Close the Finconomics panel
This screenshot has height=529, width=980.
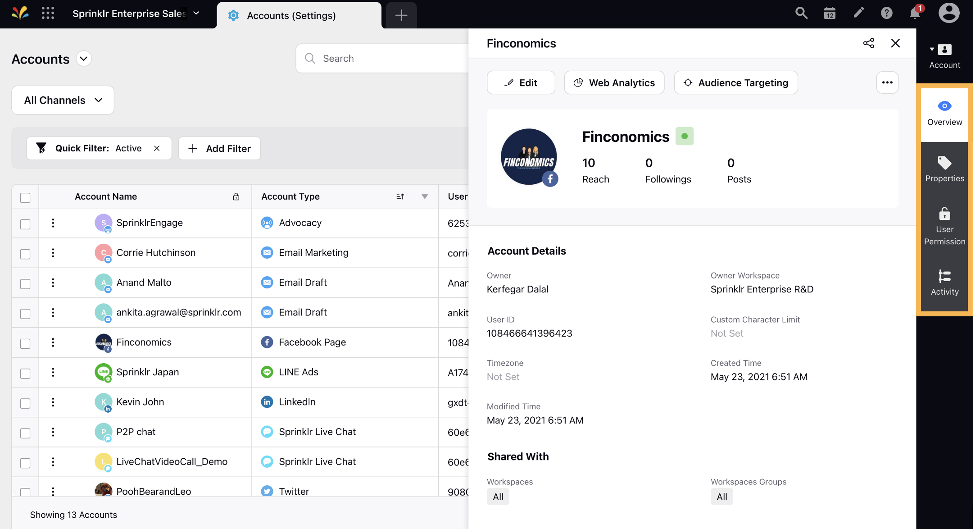point(895,43)
